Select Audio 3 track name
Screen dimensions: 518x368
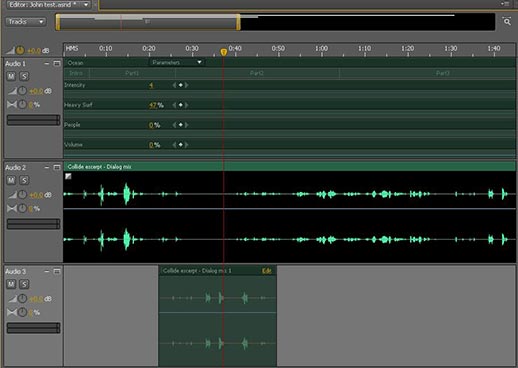(x=15, y=271)
